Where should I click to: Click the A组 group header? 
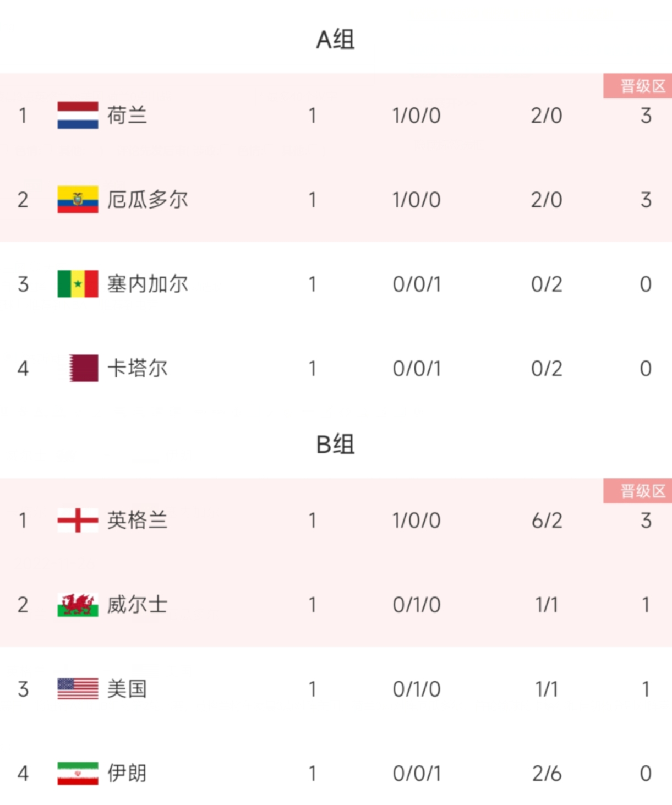335,40
